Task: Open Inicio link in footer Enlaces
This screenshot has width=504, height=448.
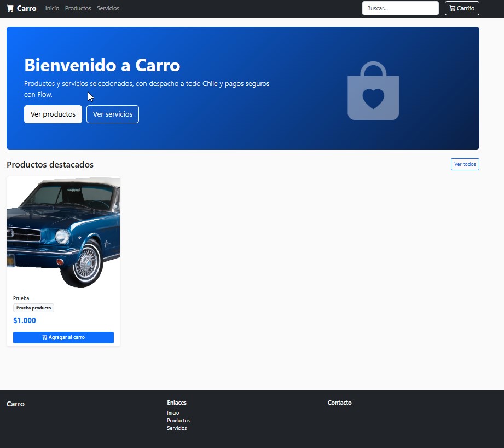Action: click(173, 412)
